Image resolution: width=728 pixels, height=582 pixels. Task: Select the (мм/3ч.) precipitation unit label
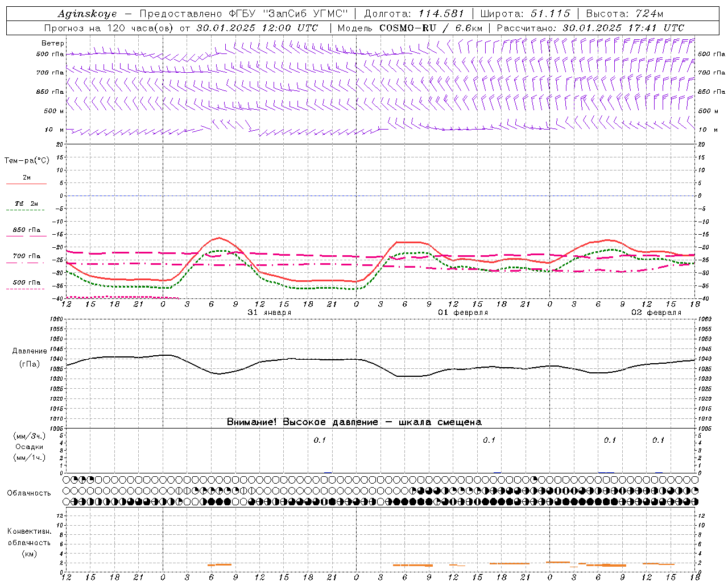coord(30,436)
